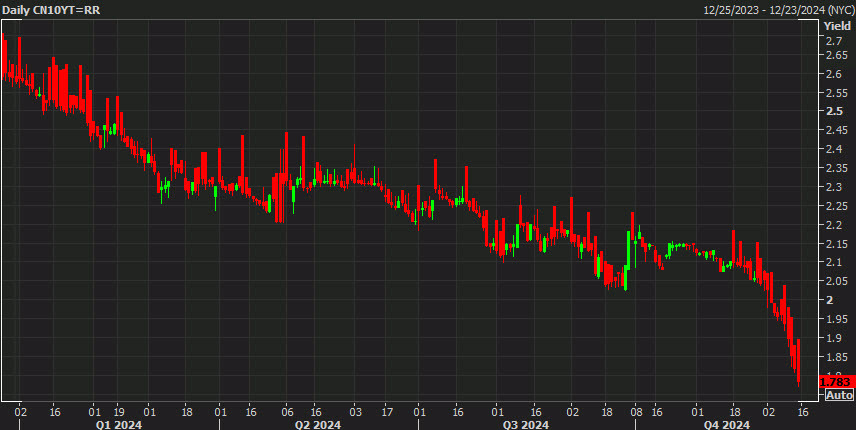This screenshot has width=856, height=430.
Task: Select the 2.55 yield axis label
Action: click(837, 93)
